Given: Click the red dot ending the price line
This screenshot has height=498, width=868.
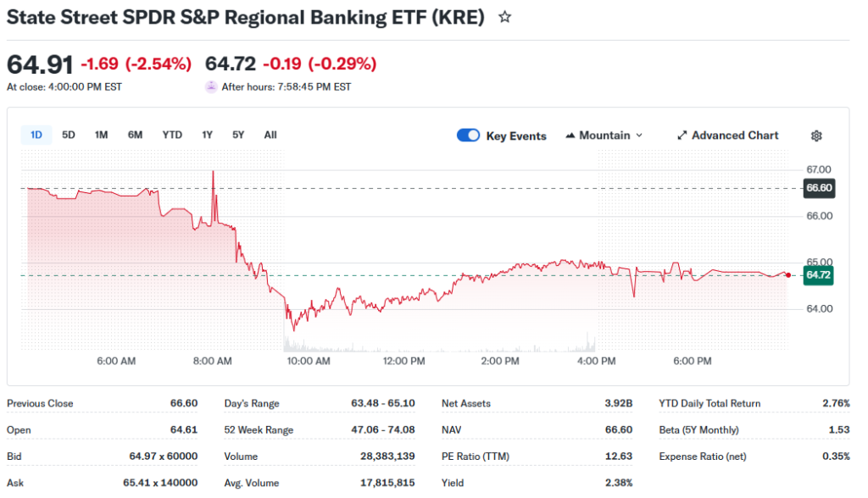Looking at the screenshot, I should (x=788, y=274).
